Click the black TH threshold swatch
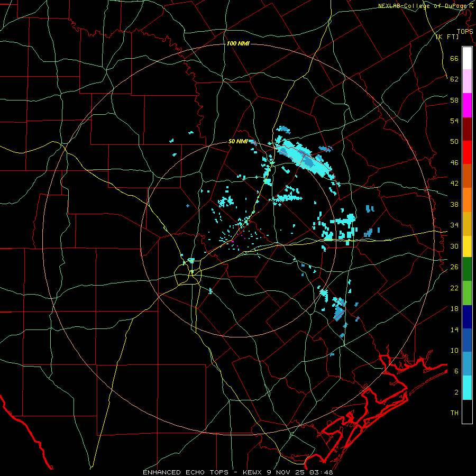 click(x=467, y=411)
